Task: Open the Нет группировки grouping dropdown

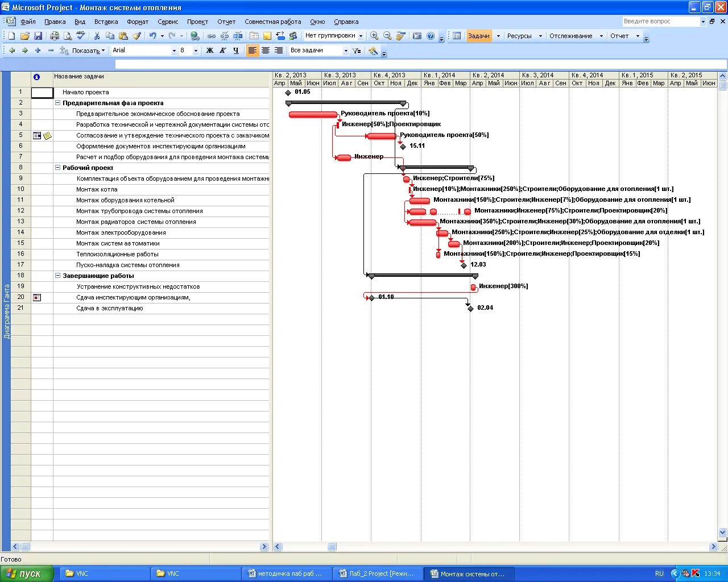Action: click(361, 36)
